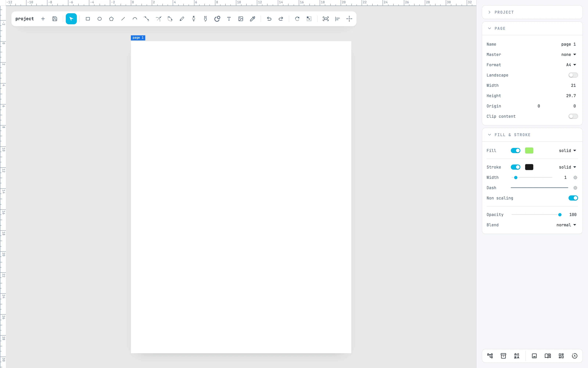
Task: Open the Fill solid type dropdown
Action: pyautogui.click(x=567, y=151)
